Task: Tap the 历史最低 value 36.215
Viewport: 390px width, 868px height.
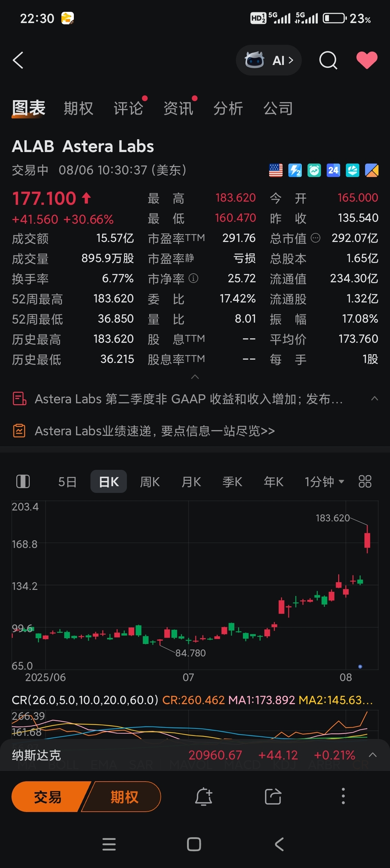Action: (x=117, y=359)
